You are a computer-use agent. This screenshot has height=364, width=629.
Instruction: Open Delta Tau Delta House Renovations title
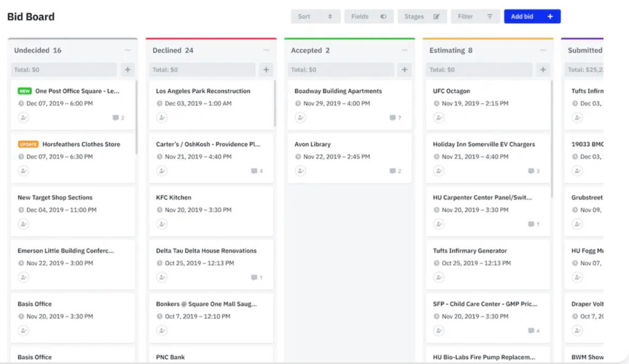click(x=206, y=251)
